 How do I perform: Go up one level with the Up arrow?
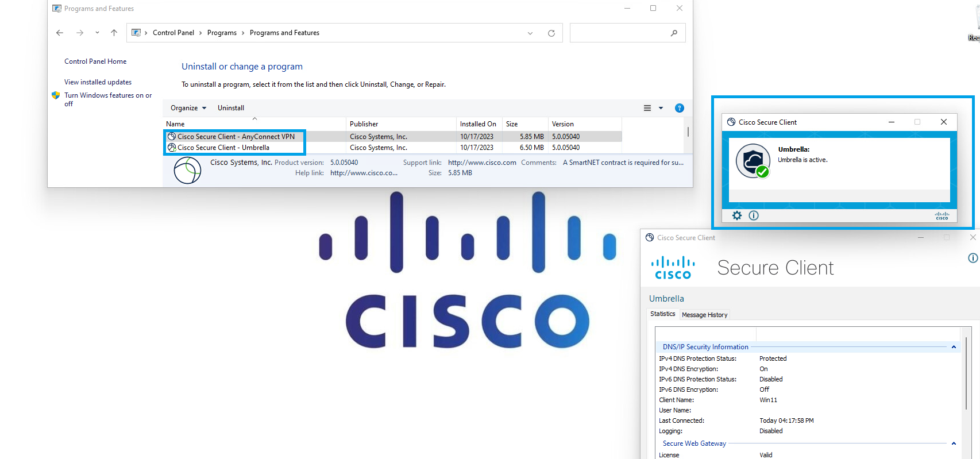coord(114,33)
